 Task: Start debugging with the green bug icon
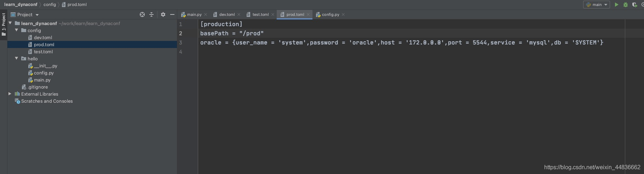(626, 5)
